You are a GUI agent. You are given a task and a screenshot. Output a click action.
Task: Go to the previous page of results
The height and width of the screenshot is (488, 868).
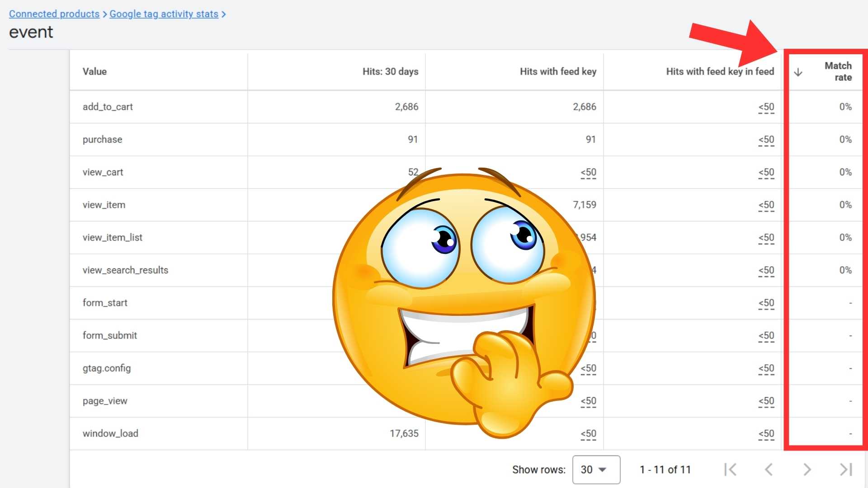click(x=769, y=469)
